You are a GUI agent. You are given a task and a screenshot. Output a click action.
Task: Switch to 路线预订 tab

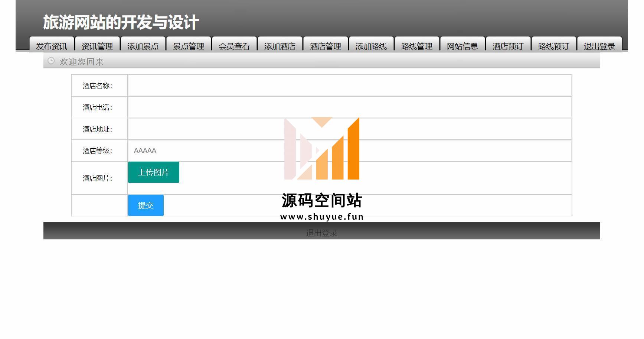(554, 45)
